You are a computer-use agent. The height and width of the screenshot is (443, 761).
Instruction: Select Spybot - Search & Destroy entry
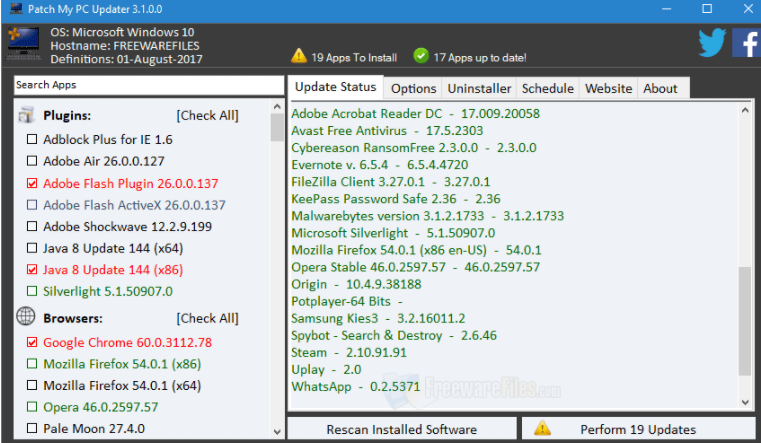pyautogui.click(x=394, y=335)
